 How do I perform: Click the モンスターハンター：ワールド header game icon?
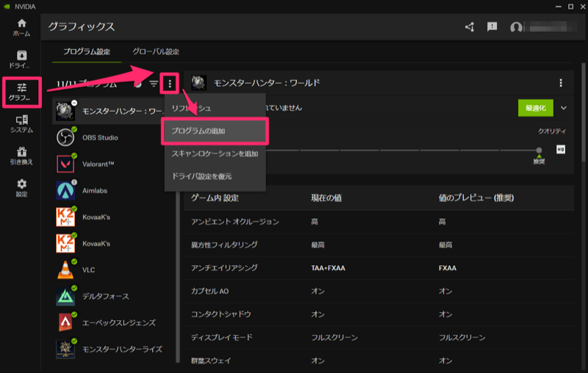(x=198, y=83)
